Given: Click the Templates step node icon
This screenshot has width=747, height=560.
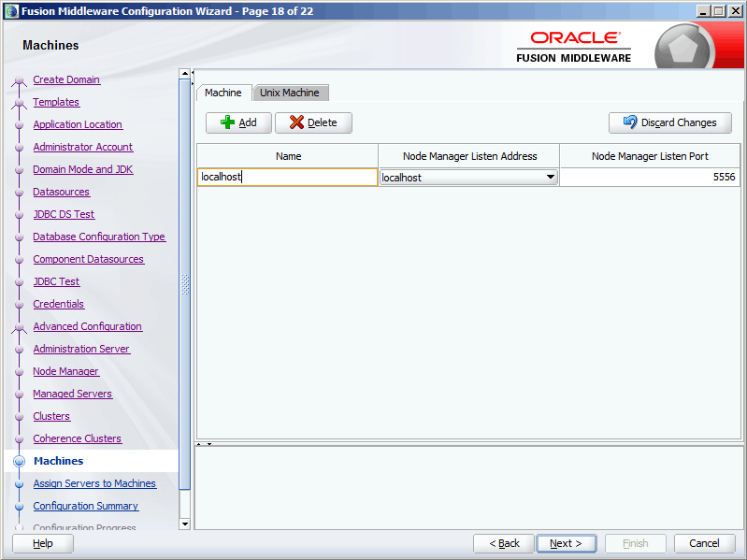Looking at the screenshot, I should tap(19, 103).
